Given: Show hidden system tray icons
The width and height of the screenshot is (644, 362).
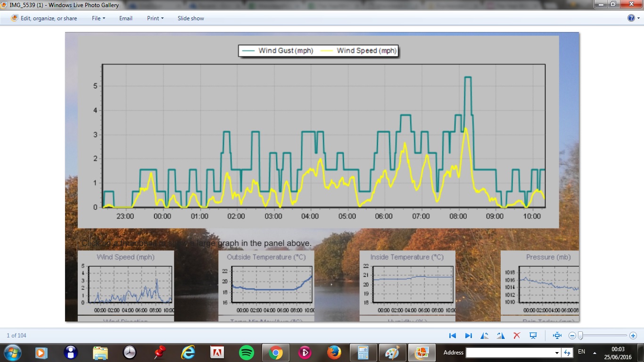Looking at the screenshot, I should (594, 353).
